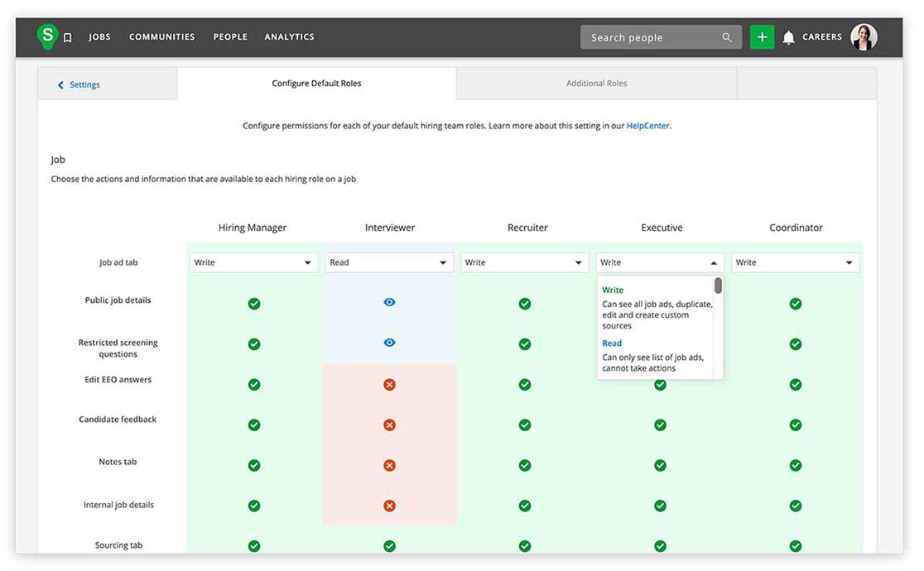Click Interviewer's red X for Edit EEO answers
This screenshot has width=924, height=571.
point(389,385)
